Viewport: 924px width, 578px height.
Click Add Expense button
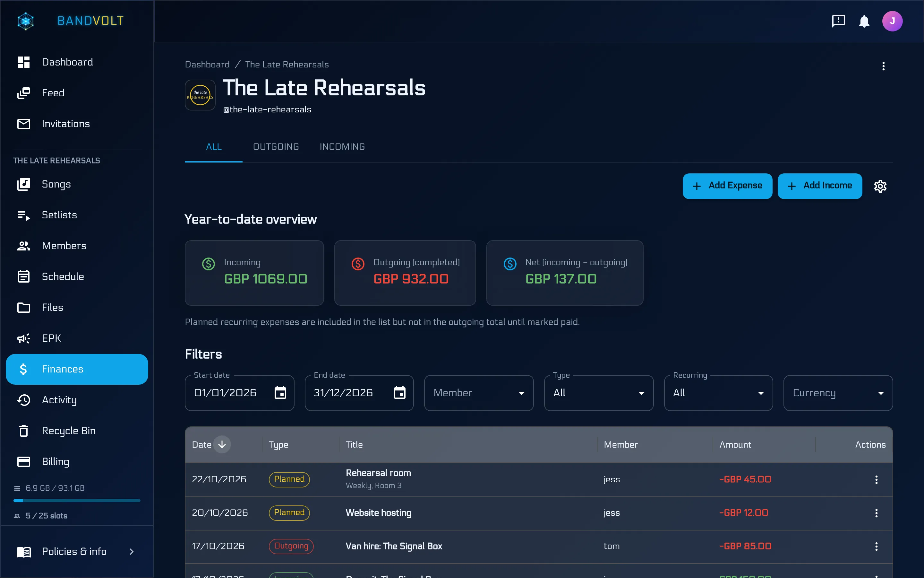[727, 186]
